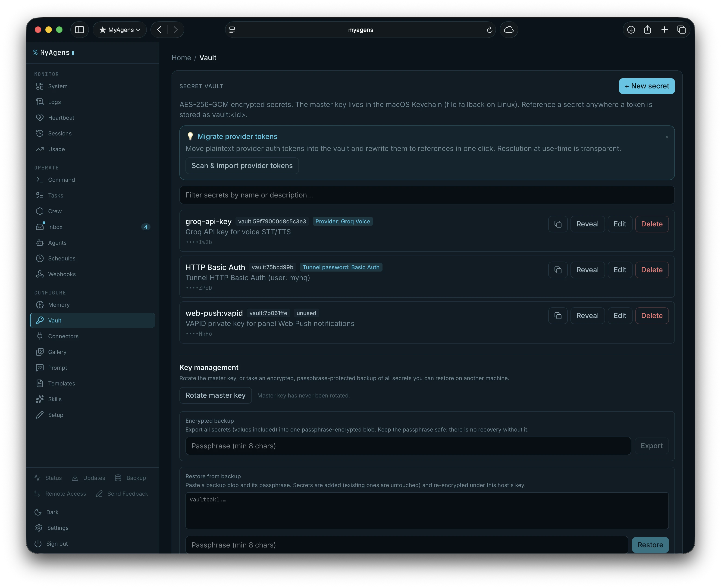
Task: Go to Heartbeat in sidebar
Action: pos(92,118)
